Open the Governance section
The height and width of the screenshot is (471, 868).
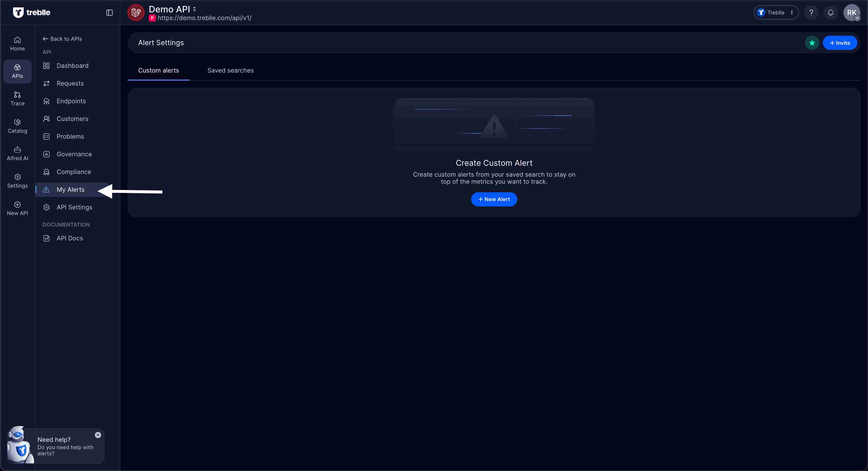click(x=74, y=154)
